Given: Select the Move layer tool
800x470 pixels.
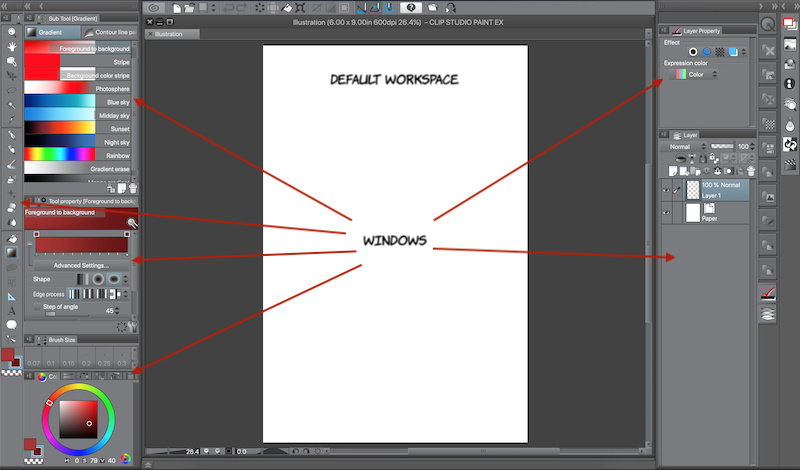Looking at the screenshot, I should click(x=11, y=76).
